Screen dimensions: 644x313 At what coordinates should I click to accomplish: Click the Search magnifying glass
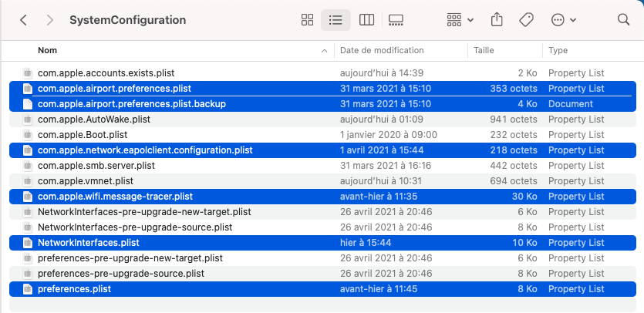point(624,19)
